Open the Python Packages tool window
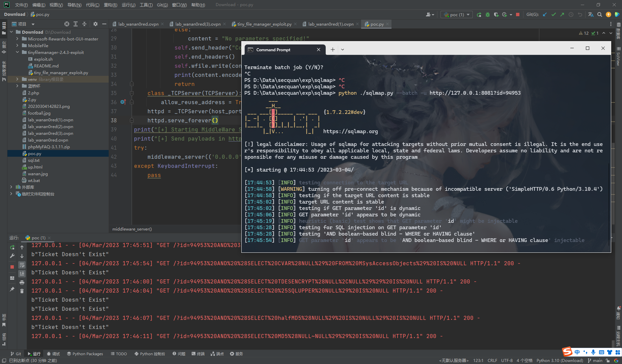The height and width of the screenshot is (364, 622). 85,354
